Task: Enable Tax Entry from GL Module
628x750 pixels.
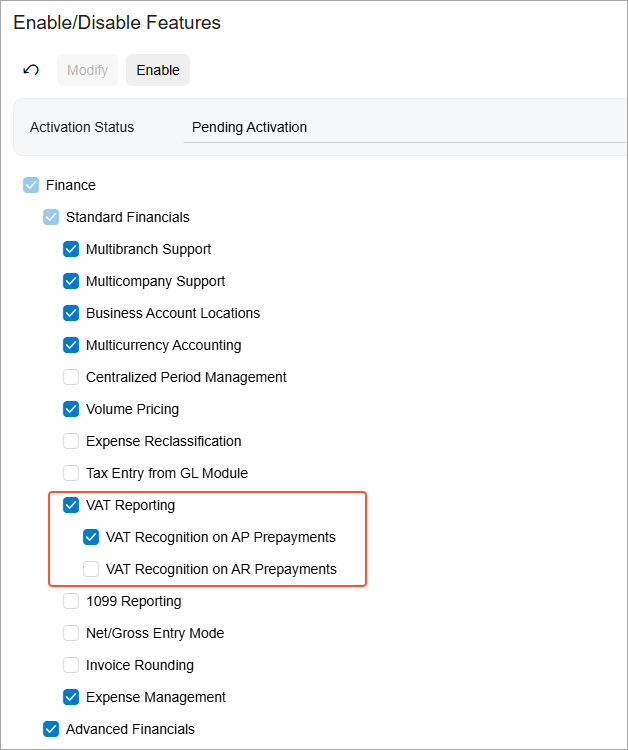Action: tap(71, 473)
